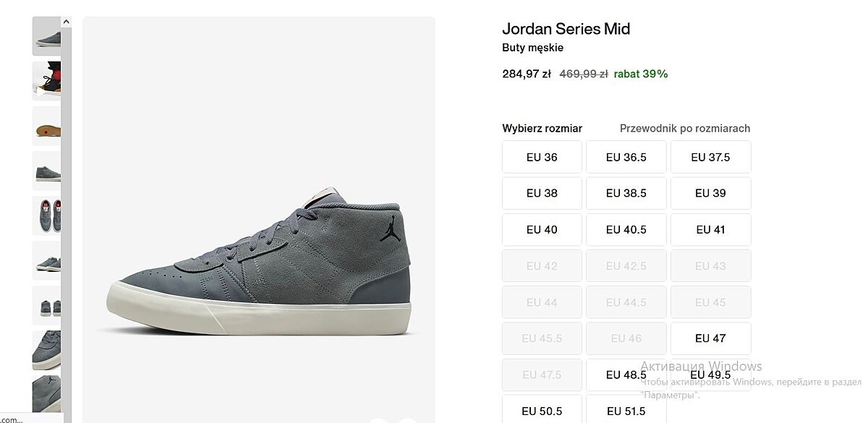
Task: Open the Przewodnik po rozmiarach link
Action: [x=684, y=128]
